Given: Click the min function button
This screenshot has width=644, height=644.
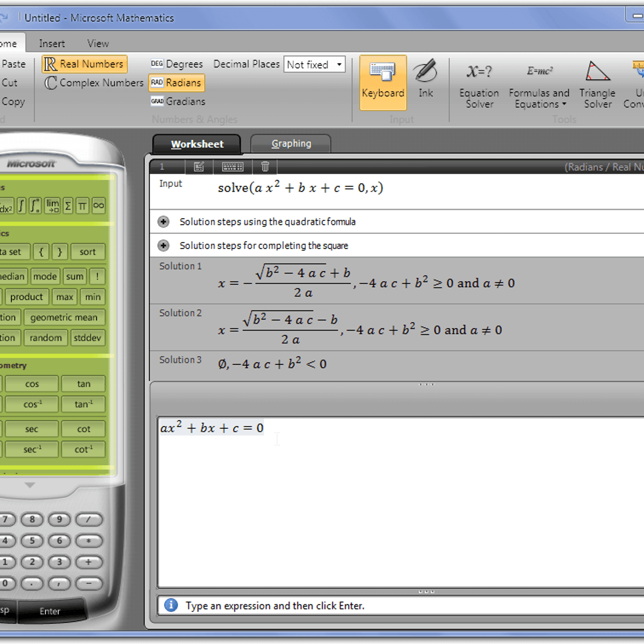Looking at the screenshot, I should click(x=93, y=297).
